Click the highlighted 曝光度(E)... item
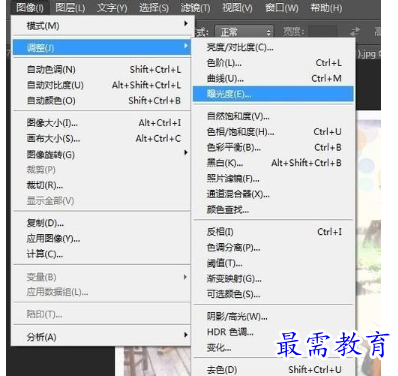 point(273,94)
